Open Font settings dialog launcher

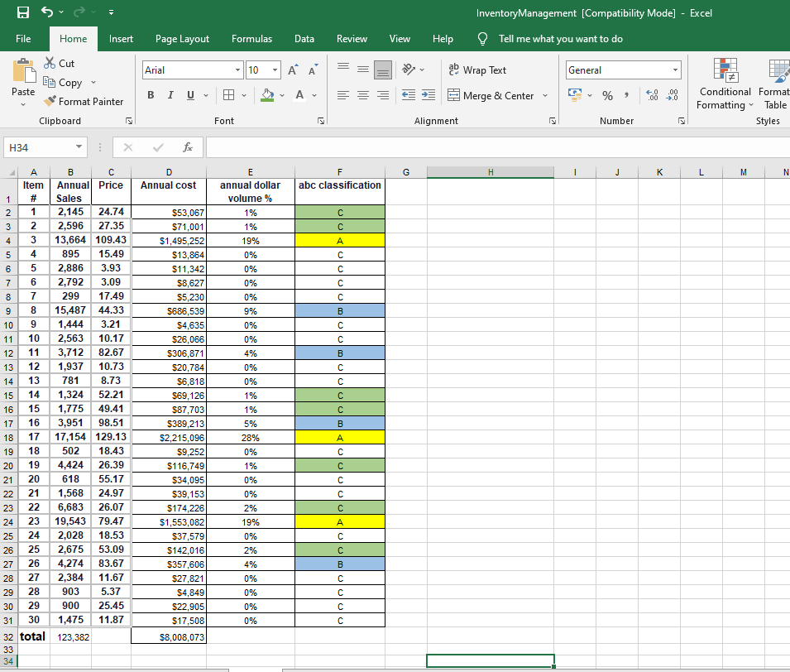[x=321, y=121]
